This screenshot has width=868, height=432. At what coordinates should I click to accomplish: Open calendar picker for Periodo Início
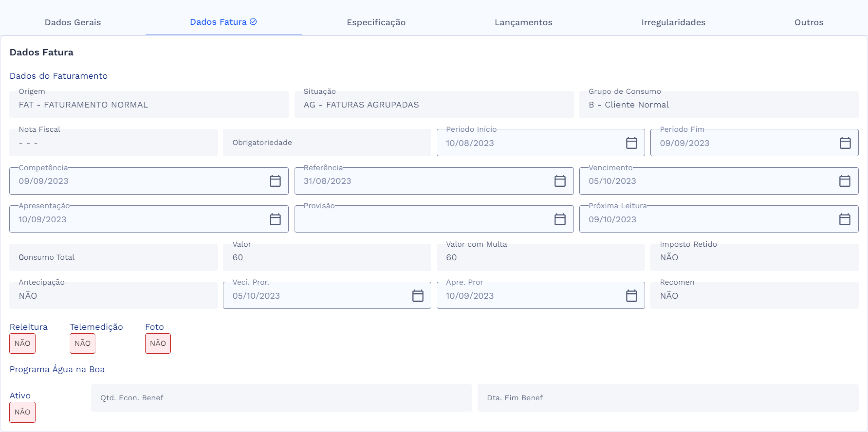click(631, 143)
